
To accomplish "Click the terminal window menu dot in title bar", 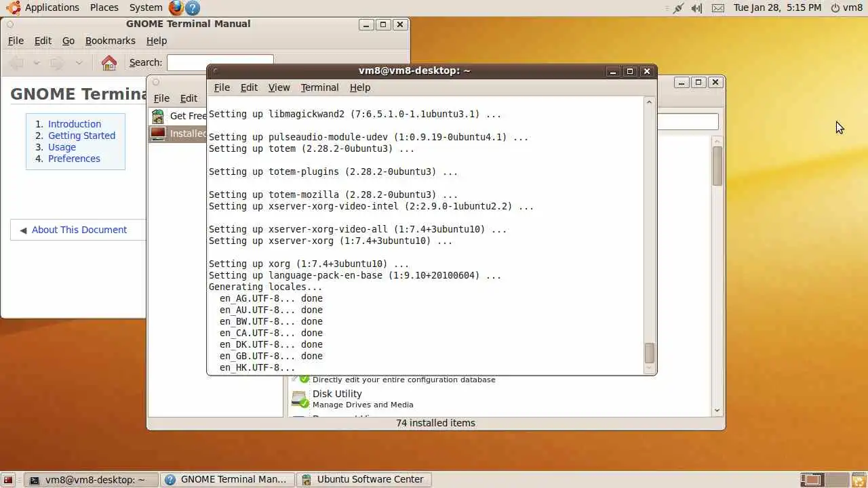I will pos(216,70).
